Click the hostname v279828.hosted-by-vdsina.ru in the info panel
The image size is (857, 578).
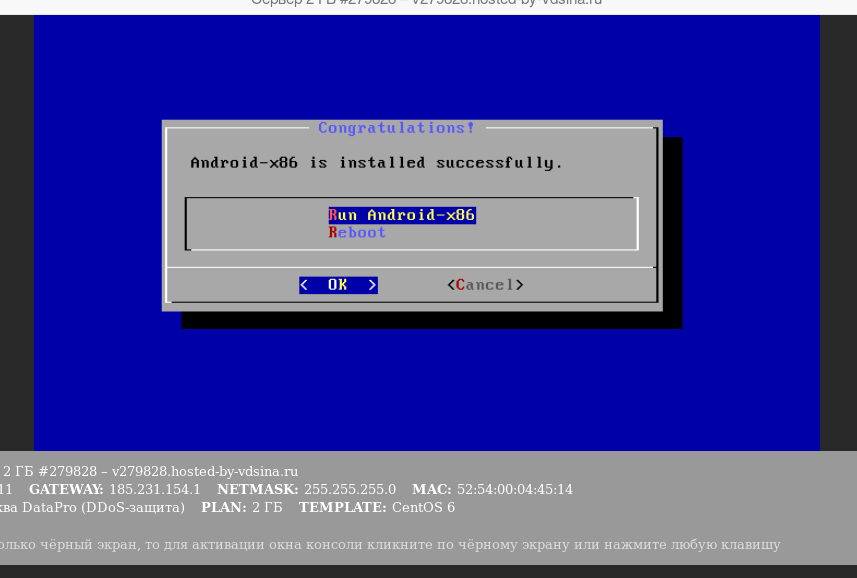(x=205, y=471)
